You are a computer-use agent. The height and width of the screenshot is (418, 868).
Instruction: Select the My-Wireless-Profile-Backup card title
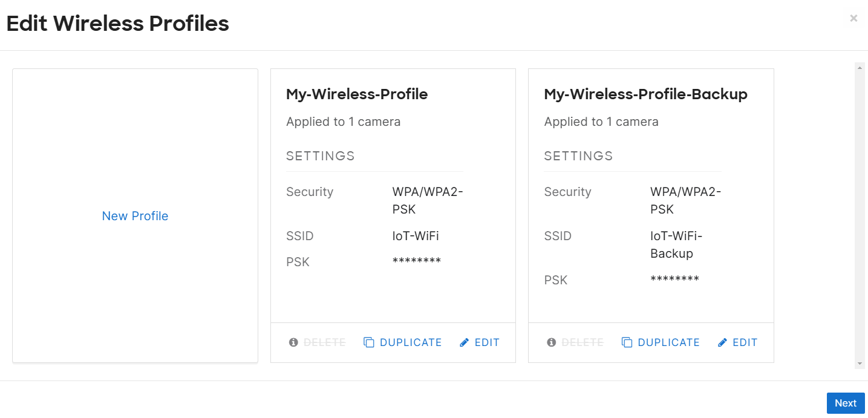click(646, 94)
